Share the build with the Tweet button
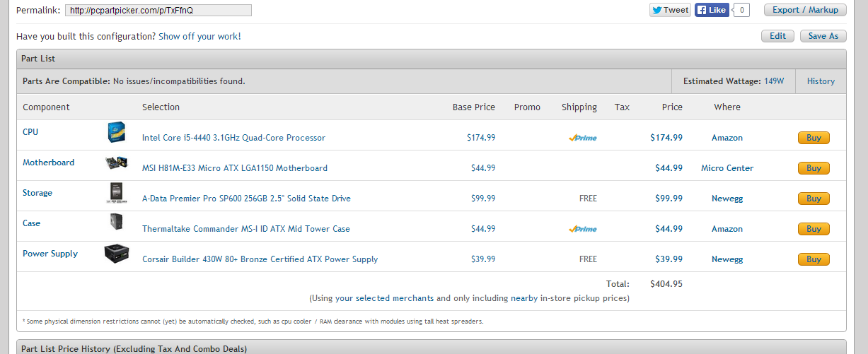 pos(670,10)
